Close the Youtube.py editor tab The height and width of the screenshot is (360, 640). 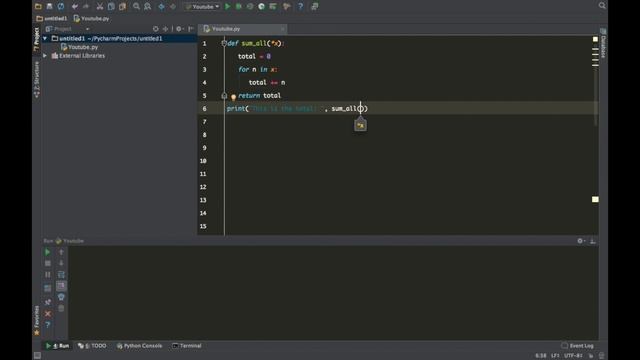tap(282, 29)
